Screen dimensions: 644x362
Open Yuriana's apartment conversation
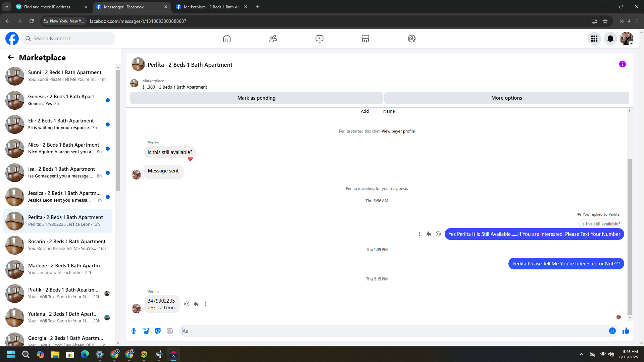[57, 317]
